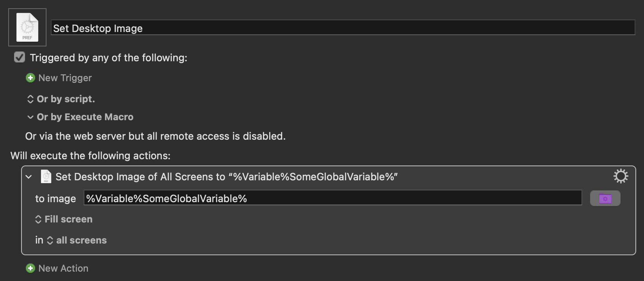Open the "Or by script." popup menu
The image size is (644, 281).
coord(61,99)
